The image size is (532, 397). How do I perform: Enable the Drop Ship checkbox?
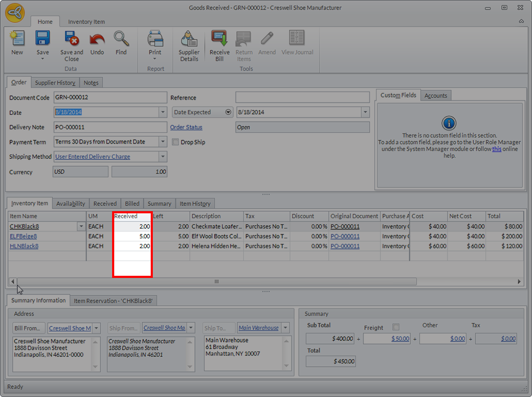(x=176, y=142)
